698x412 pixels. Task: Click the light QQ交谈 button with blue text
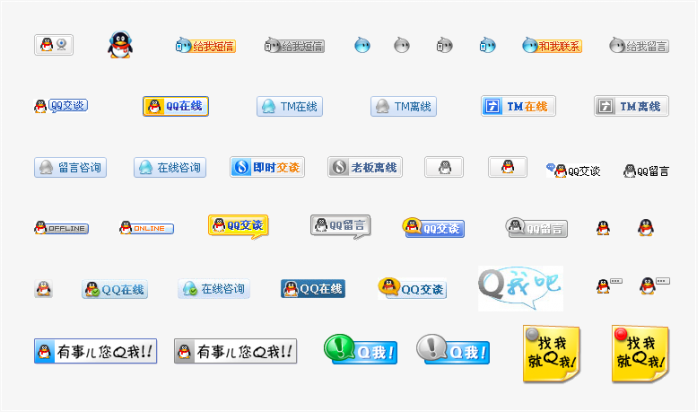(x=412, y=288)
